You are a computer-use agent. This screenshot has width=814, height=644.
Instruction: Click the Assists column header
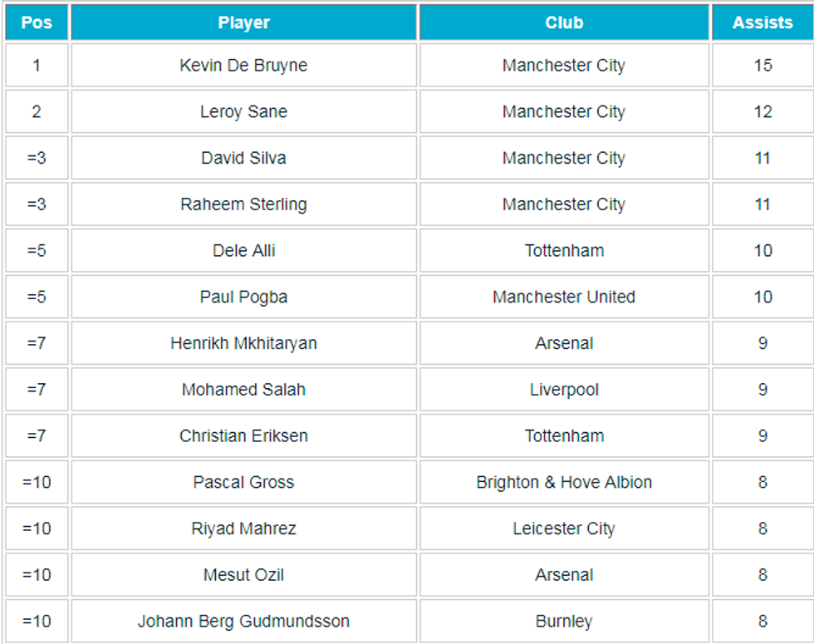[x=763, y=22]
